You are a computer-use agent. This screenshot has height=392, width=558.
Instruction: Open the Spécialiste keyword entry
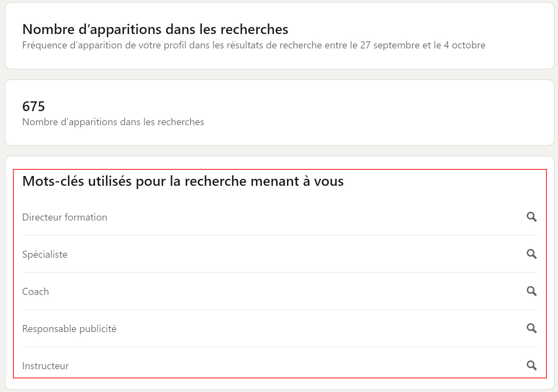pyautogui.click(x=45, y=255)
